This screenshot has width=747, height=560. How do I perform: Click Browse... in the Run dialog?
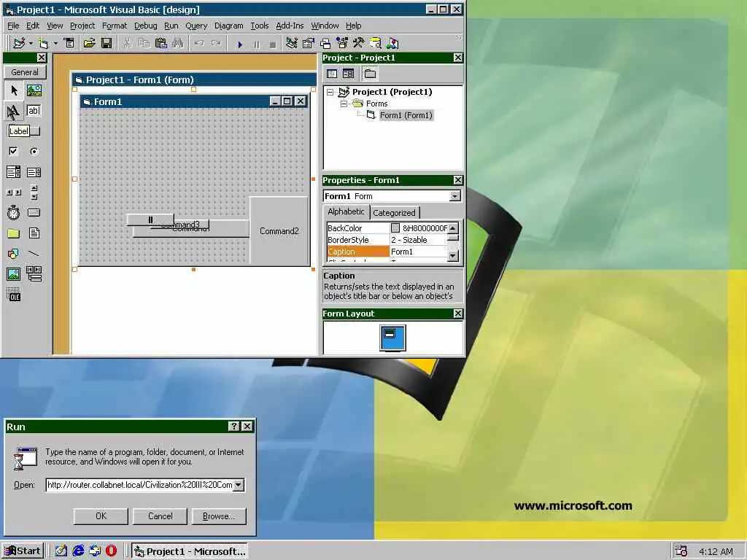coord(219,516)
